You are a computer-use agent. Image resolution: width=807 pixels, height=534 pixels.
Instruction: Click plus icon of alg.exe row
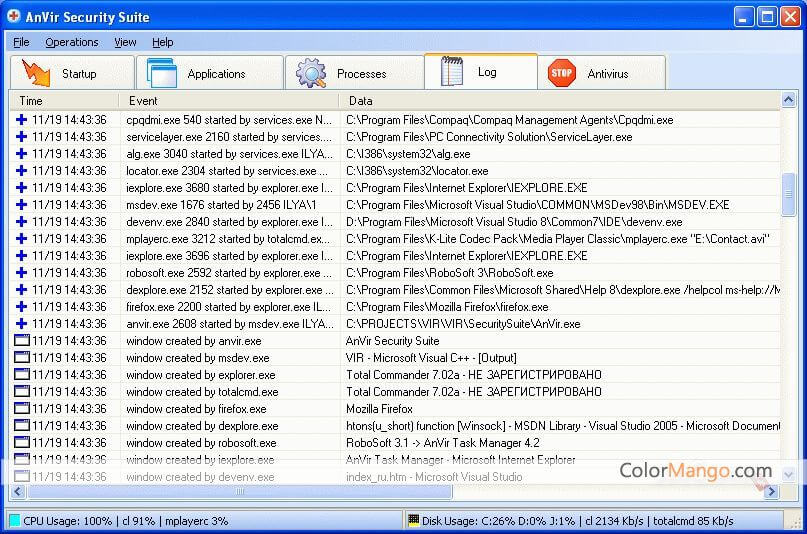21,153
